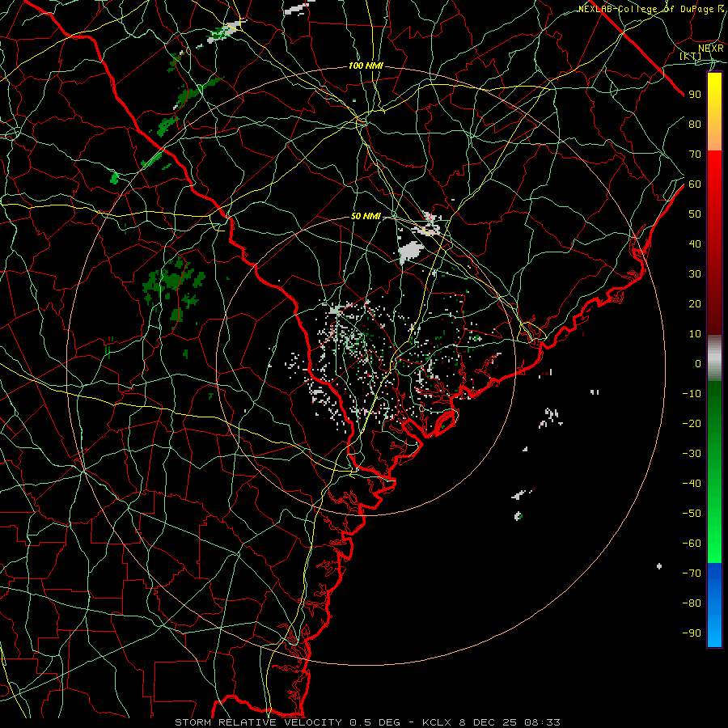Click the 80 value on the velocity scale
This screenshot has width=728, height=728.
tap(695, 125)
